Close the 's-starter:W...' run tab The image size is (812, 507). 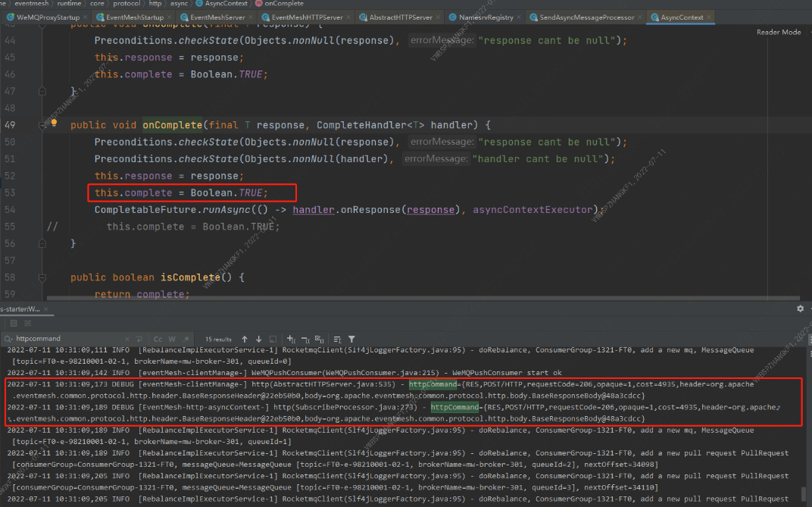pos(45,309)
